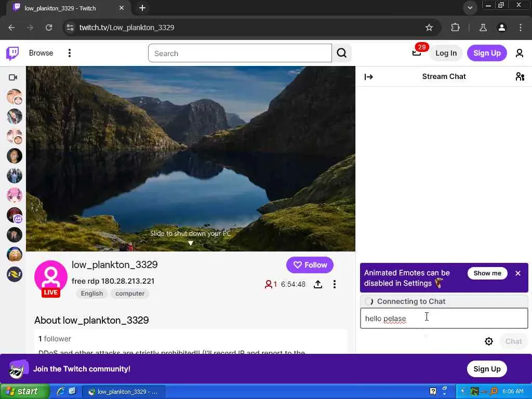This screenshot has height=399, width=532.
Task: Click the low_plankton_3329 channel avatar
Action: point(51,277)
